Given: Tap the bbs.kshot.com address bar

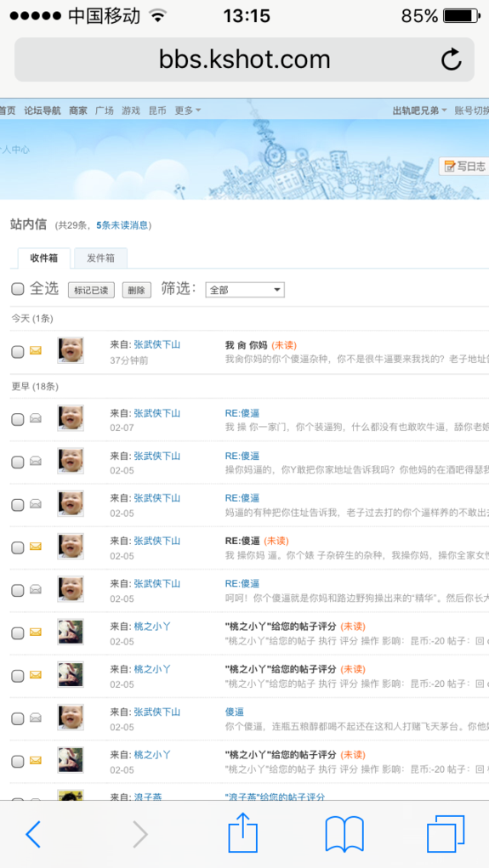Looking at the screenshot, I should point(244,60).
